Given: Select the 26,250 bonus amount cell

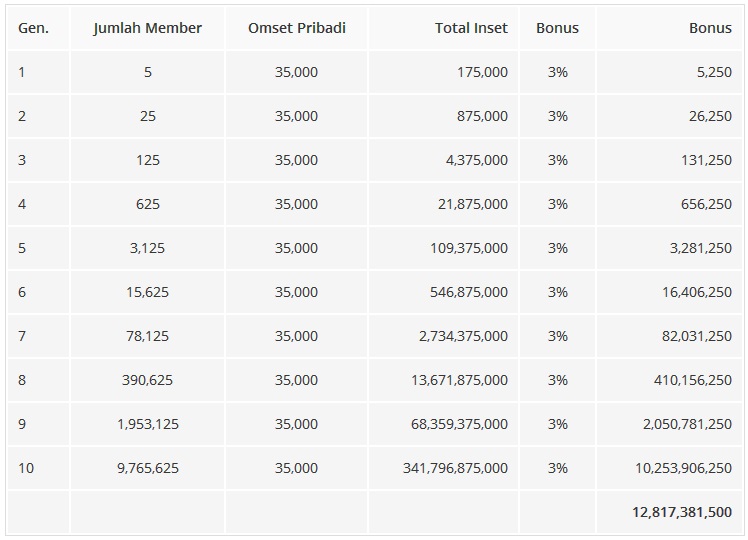Looking at the screenshot, I should tap(710, 116).
